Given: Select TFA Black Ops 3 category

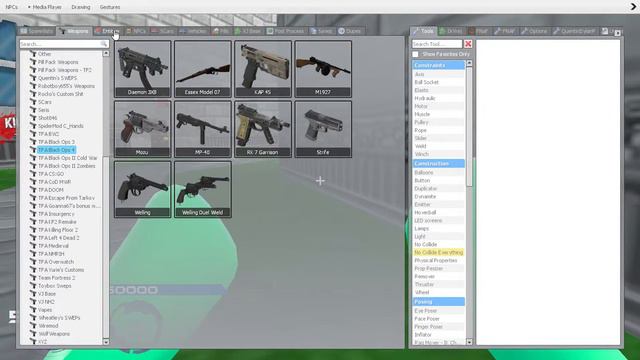Looking at the screenshot, I should tap(56, 142).
